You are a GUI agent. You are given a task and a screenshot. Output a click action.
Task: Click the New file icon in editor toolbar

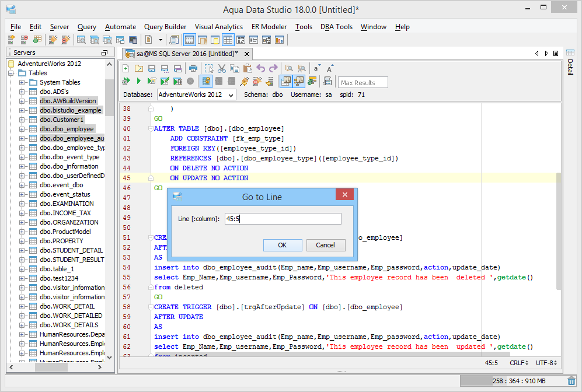coord(126,68)
